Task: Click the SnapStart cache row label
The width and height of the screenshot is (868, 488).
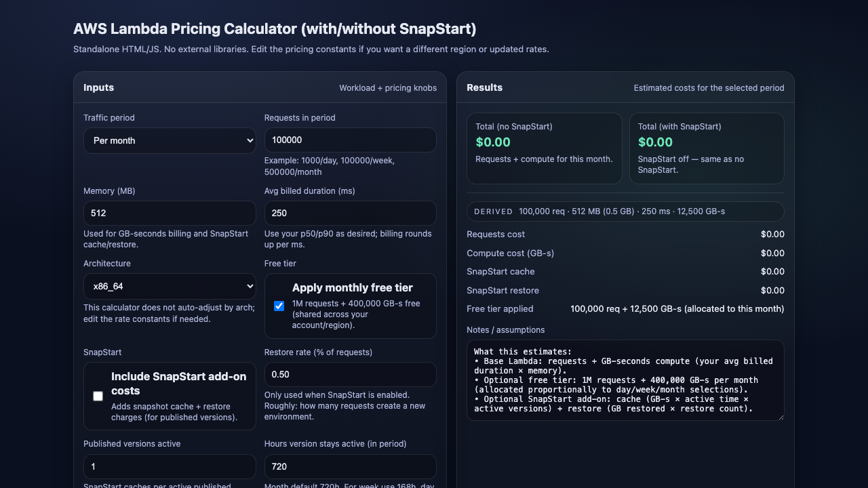Action: pos(500,272)
